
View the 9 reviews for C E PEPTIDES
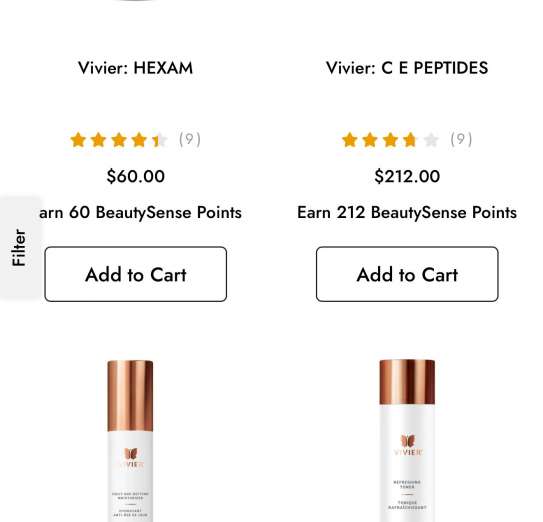[461, 140]
